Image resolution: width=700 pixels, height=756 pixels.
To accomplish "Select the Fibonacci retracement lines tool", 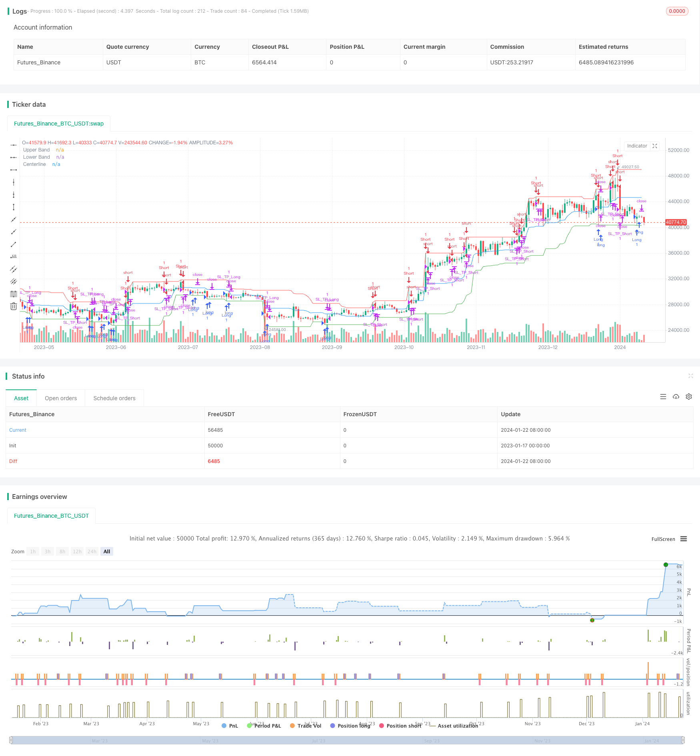I will [14, 294].
